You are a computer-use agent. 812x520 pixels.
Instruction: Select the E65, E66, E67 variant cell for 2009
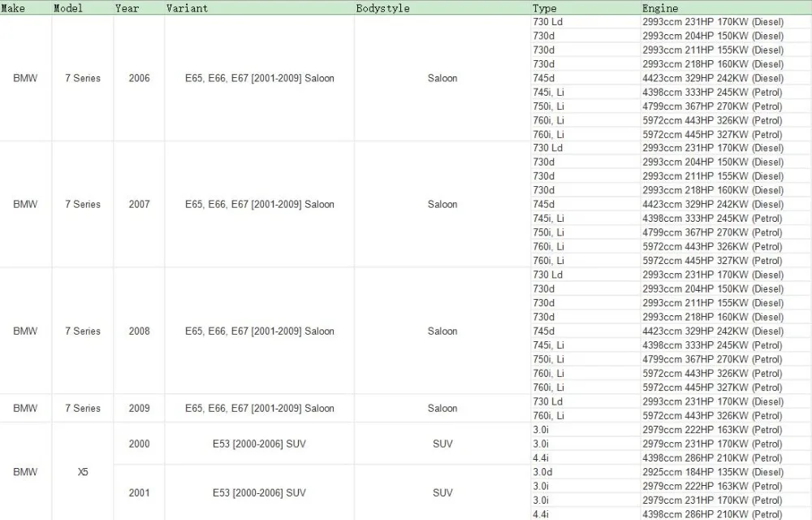pyautogui.click(x=260, y=408)
